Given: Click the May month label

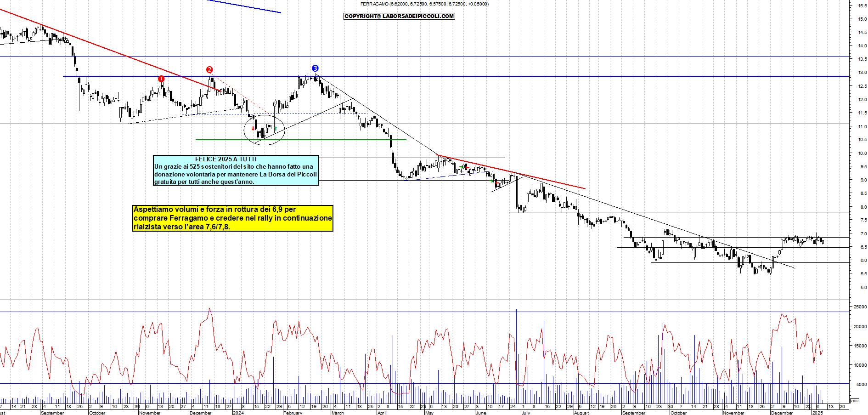Looking at the screenshot, I should point(429,413).
